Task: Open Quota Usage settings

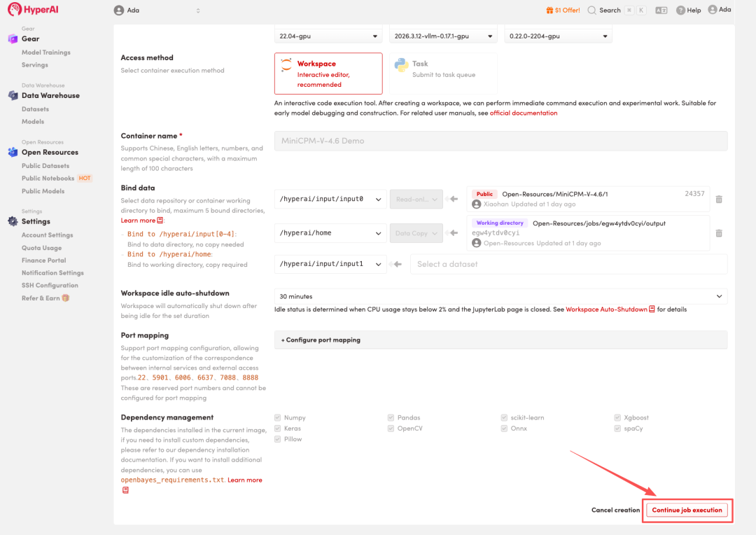Action: (x=41, y=248)
